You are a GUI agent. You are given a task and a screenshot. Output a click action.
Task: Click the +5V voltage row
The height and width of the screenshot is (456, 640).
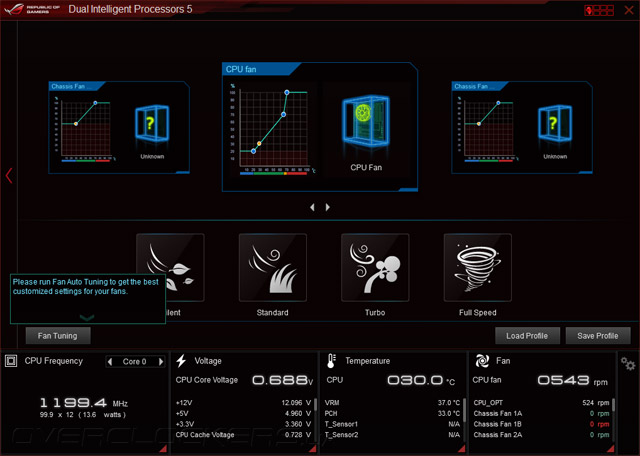[244, 413]
